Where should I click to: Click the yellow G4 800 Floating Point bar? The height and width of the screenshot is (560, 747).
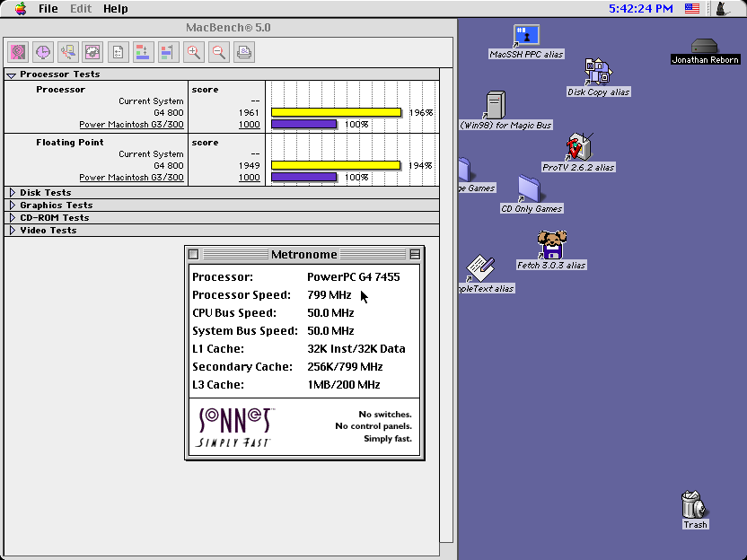(x=336, y=165)
